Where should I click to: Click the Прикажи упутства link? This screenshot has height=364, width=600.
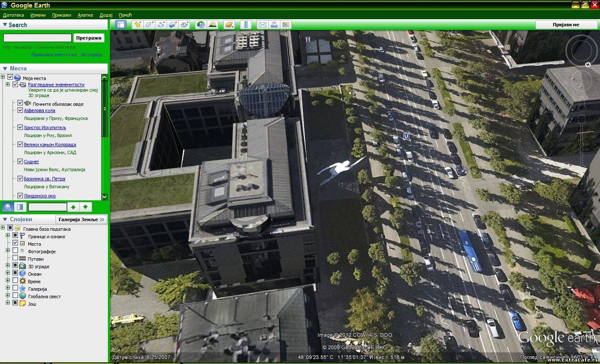click(x=54, y=55)
